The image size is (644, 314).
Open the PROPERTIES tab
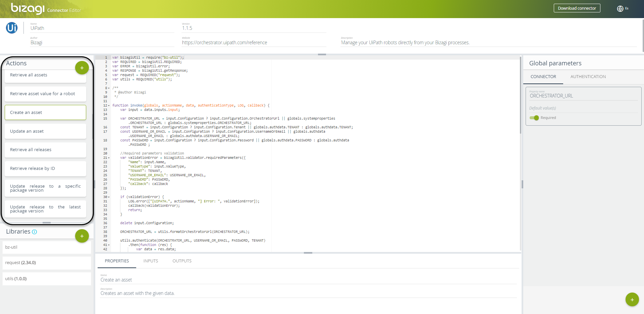tap(117, 261)
